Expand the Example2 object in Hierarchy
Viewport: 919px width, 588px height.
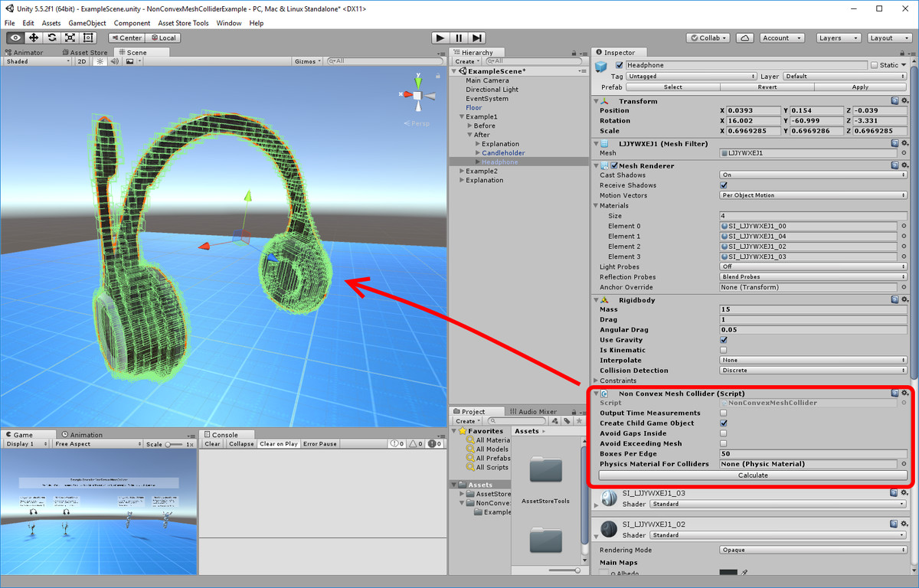coord(463,171)
